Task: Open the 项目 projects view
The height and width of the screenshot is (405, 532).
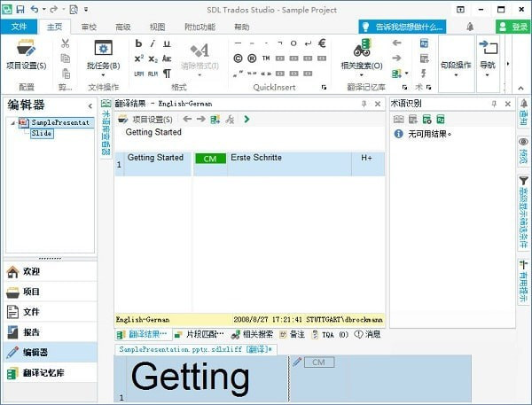Action: click(51, 292)
